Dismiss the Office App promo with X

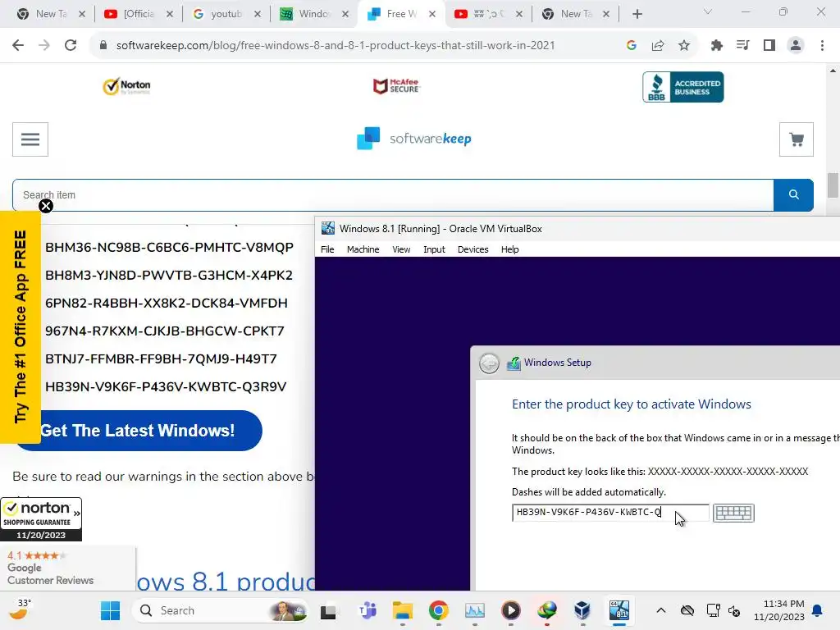(46, 206)
